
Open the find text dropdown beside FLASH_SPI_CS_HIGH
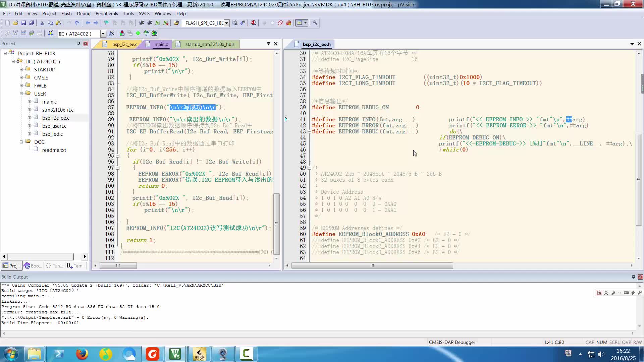tap(227, 23)
